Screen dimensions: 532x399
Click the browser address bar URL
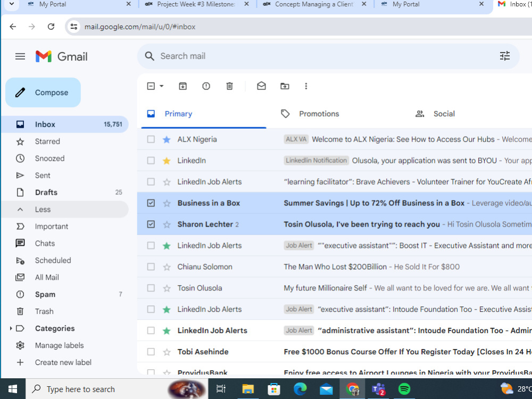[x=140, y=27]
